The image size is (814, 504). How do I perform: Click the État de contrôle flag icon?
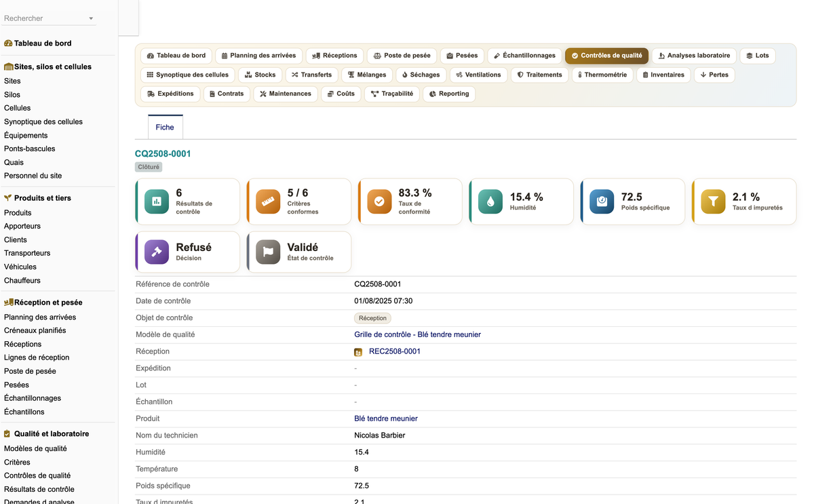pos(268,252)
